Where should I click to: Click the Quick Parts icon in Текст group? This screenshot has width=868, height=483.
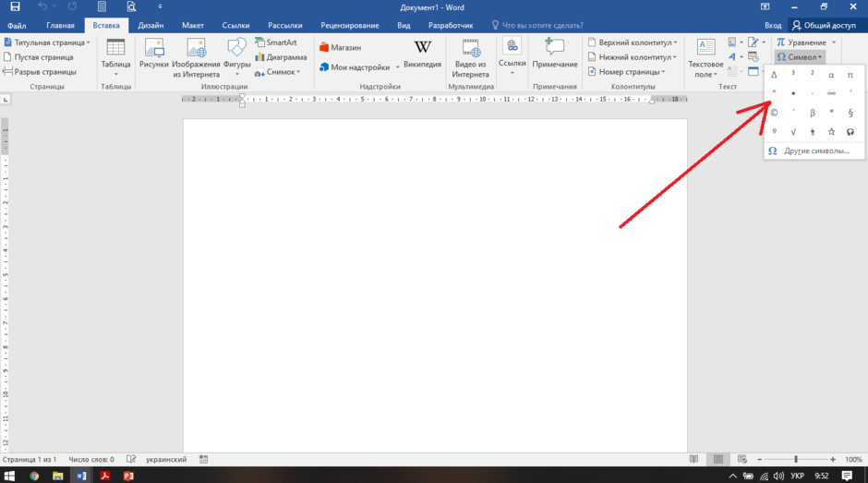pos(732,42)
